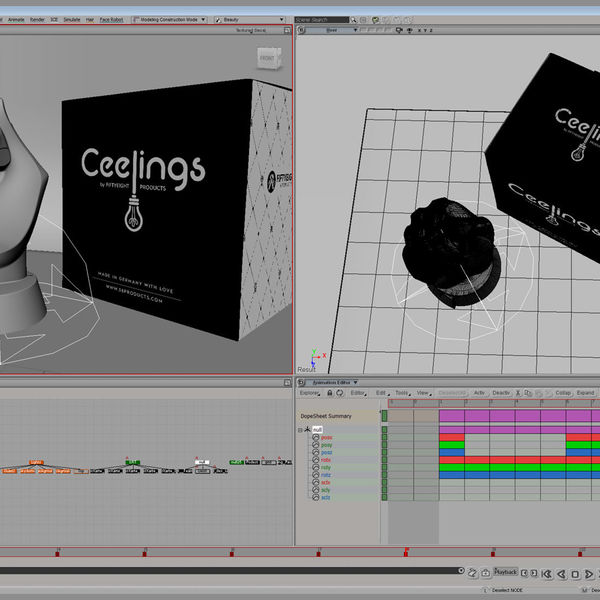Toggle the green key box on the rotx row

384,460
